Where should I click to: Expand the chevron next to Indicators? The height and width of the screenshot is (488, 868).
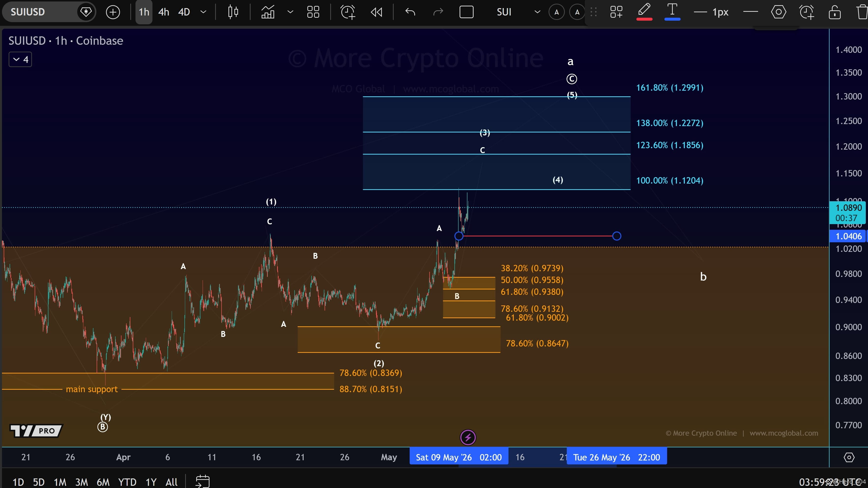coord(290,12)
